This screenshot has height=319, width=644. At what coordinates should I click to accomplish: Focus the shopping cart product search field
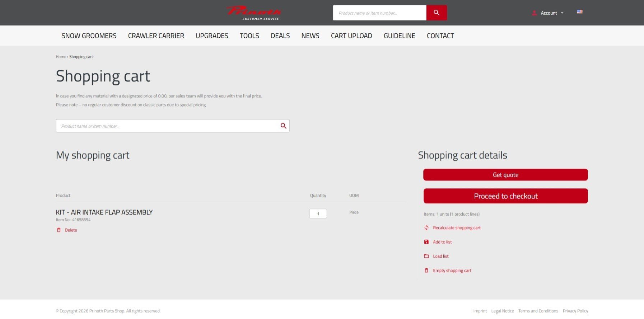tap(173, 126)
